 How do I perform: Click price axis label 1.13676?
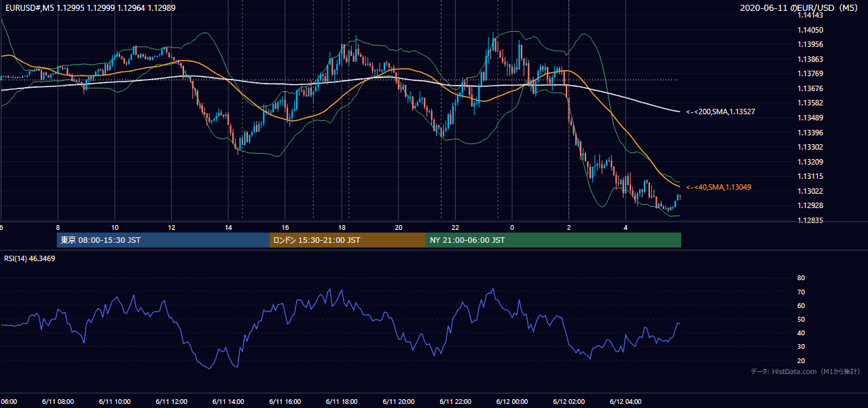point(810,88)
